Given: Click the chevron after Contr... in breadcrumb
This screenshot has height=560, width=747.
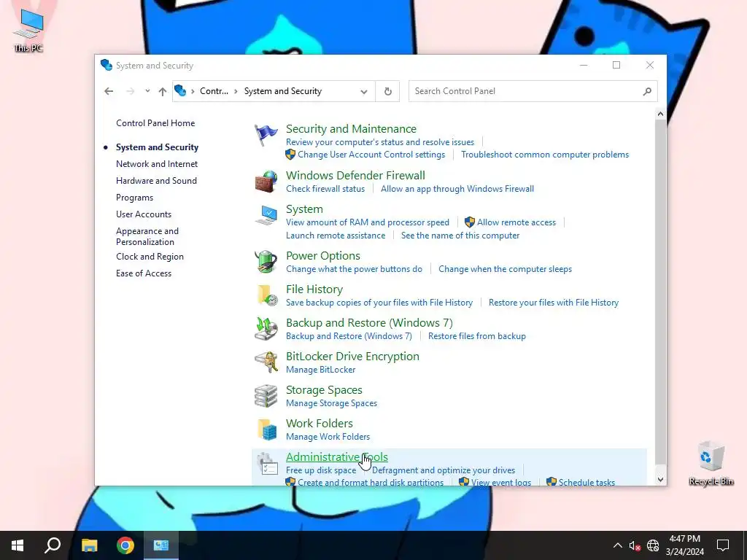Looking at the screenshot, I should pos(236,91).
